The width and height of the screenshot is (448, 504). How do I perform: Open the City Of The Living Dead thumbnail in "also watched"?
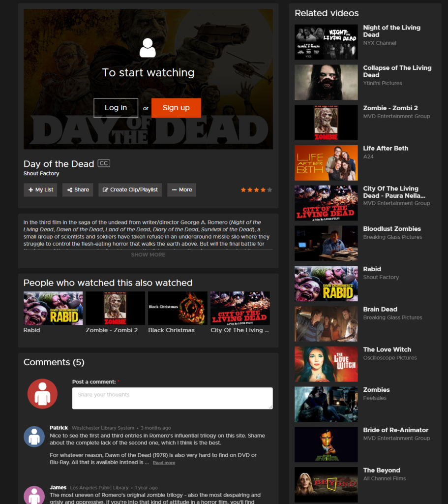[x=240, y=308]
